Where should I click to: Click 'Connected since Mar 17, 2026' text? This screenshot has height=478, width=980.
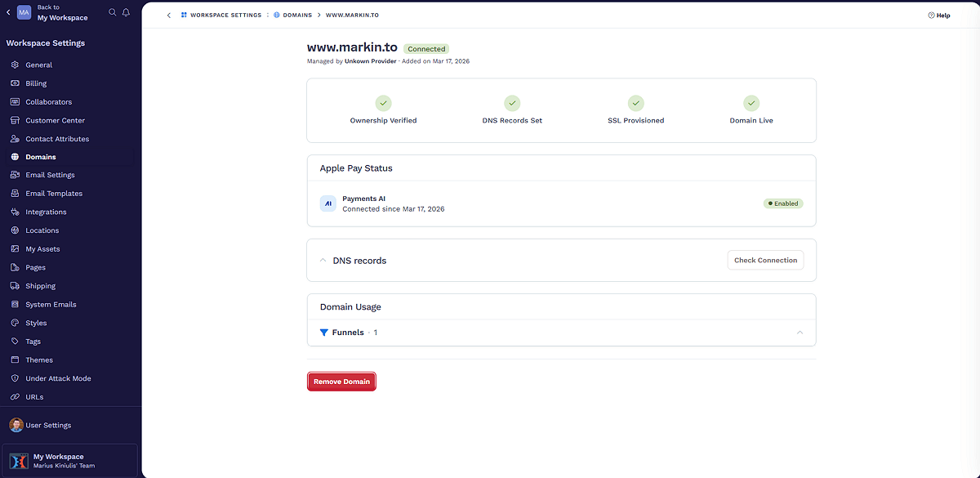point(394,209)
